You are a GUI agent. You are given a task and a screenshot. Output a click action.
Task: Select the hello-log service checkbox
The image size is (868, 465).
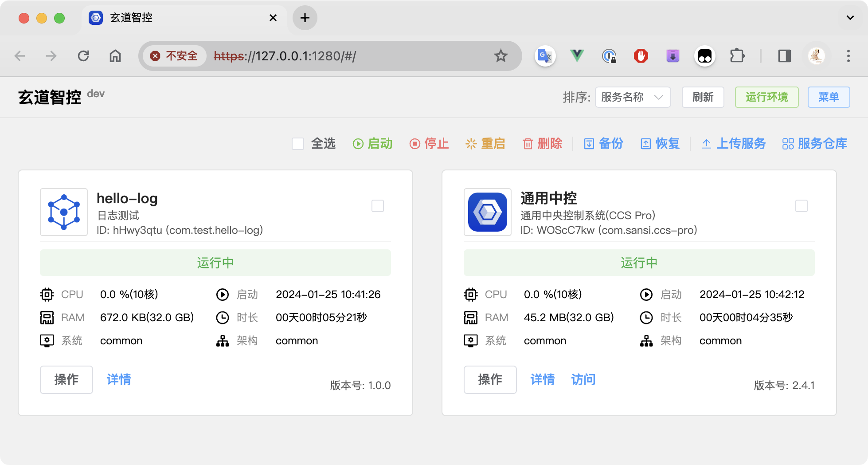click(378, 206)
